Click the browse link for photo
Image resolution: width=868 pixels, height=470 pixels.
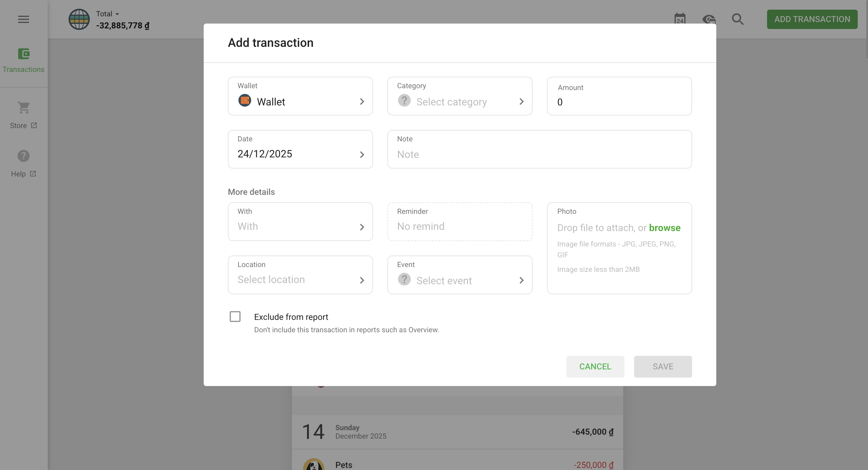pos(665,228)
